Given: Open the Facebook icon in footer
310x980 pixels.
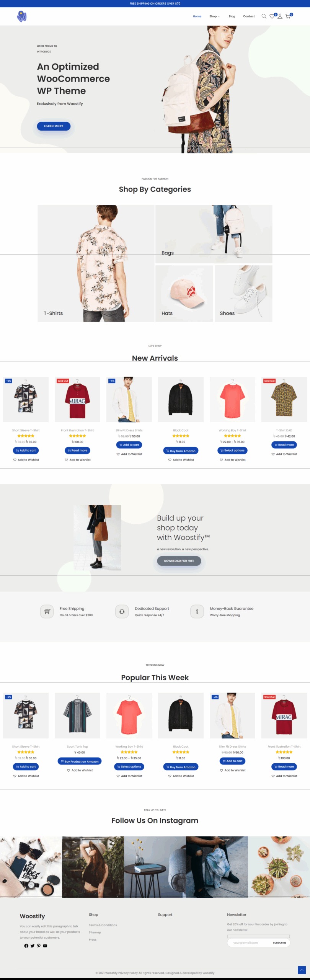Looking at the screenshot, I should point(26,946).
